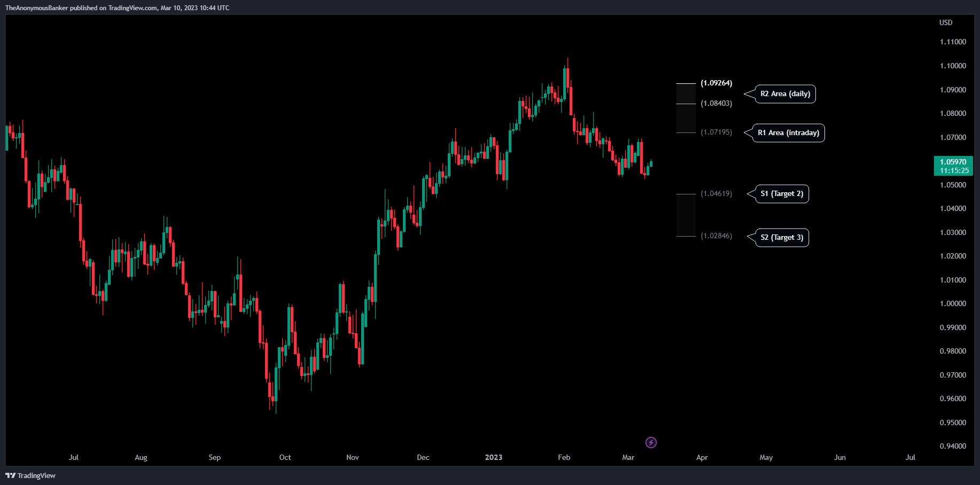Click the (1.08403) price level label

(x=717, y=103)
